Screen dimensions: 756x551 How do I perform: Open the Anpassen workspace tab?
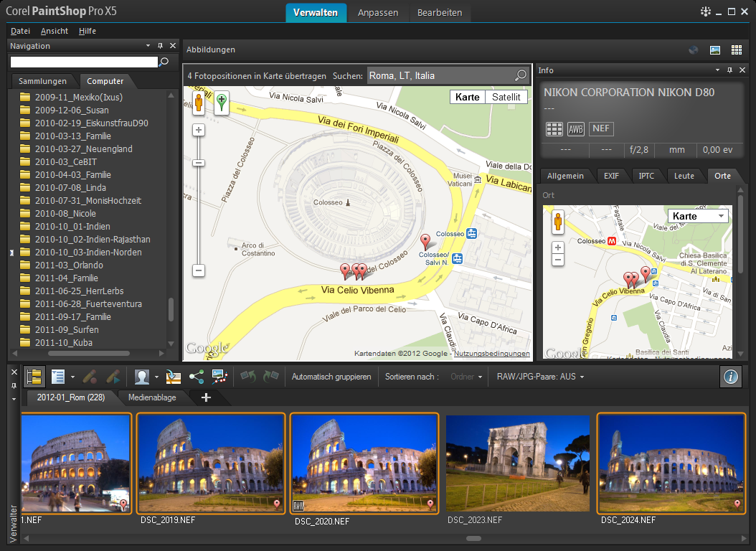pos(378,13)
